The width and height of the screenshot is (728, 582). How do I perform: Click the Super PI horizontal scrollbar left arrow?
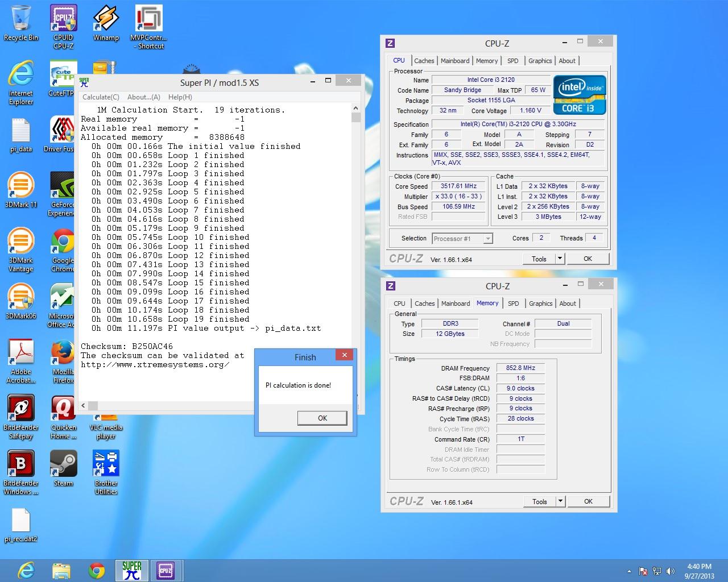point(83,405)
